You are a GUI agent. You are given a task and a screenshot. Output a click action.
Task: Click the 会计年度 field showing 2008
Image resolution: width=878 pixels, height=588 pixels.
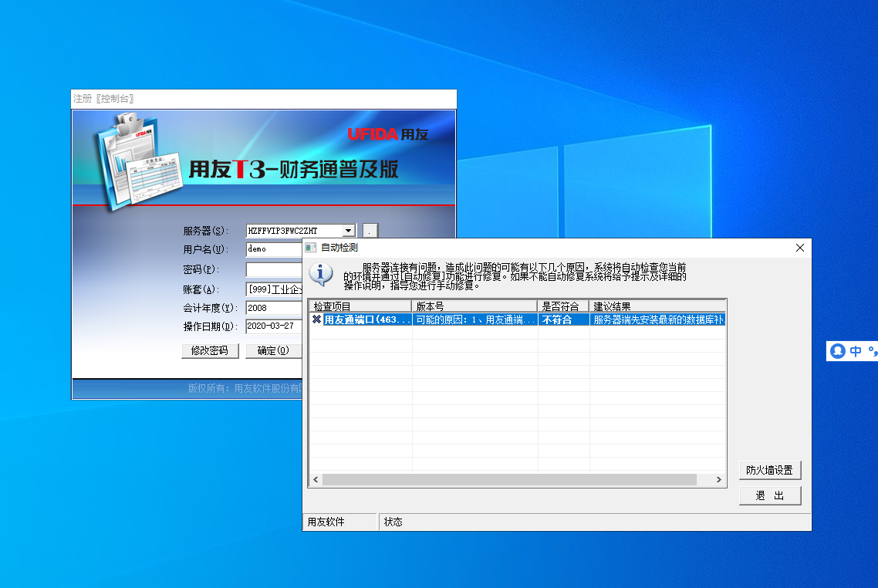pos(275,308)
